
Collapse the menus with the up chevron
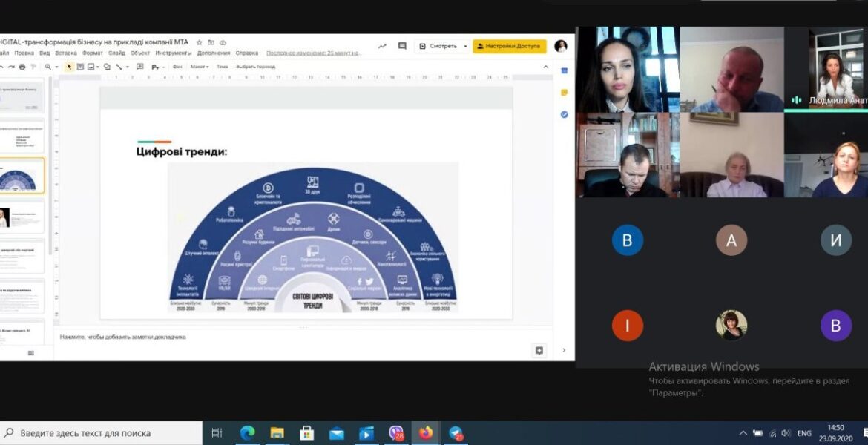(x=545, y=67)
